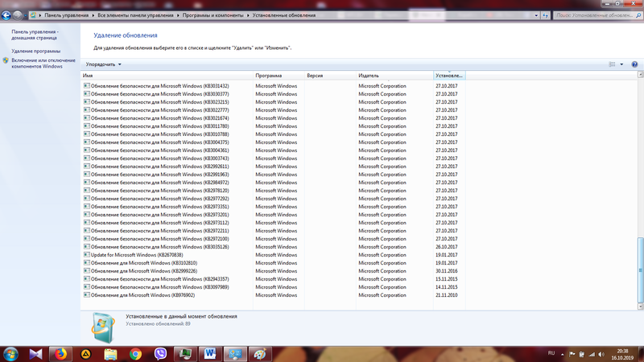This screenshot has height=362, width=644.
Task: Sort by the Программа column header
Action: [x=279, y=76]
